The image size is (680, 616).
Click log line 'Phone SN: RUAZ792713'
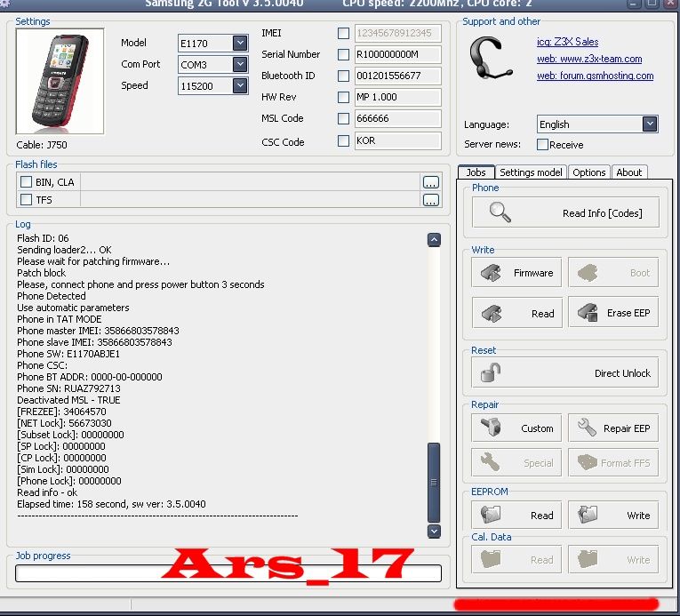click(68, 388)
